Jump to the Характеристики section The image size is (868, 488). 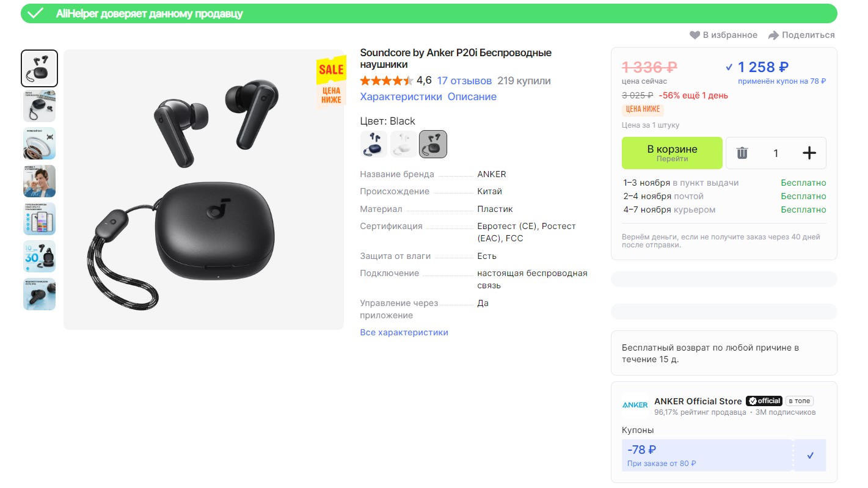pyautogui.click(x=401, y=97)
